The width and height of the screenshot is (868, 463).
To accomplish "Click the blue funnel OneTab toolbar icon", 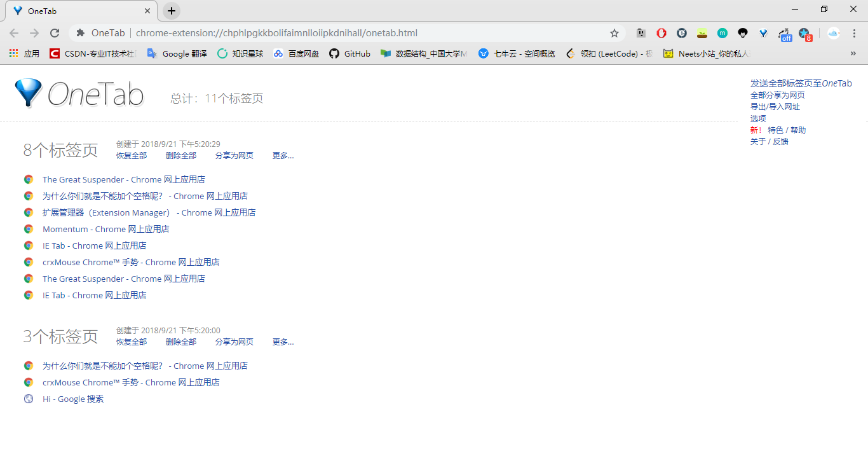I will point(763,33).
